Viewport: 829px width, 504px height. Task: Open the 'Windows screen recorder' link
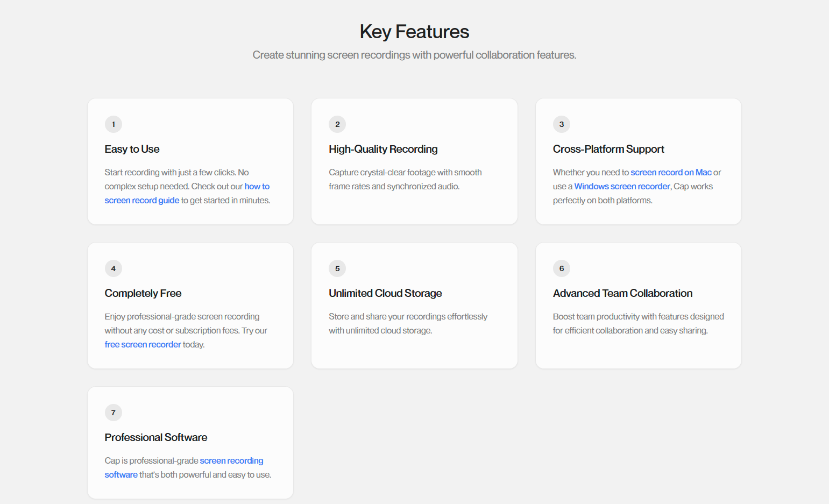pos(622,186)
